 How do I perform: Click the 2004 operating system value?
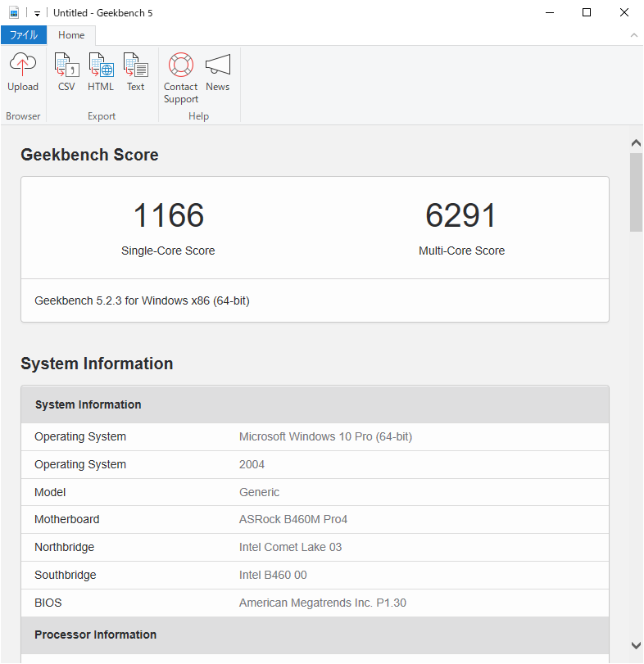pyautogui.click(x=252, y=464)
